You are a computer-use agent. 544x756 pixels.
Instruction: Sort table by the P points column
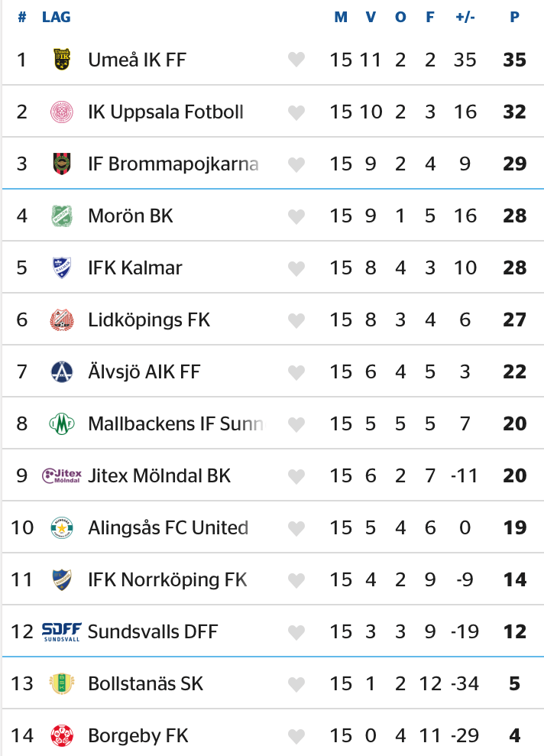515,17
